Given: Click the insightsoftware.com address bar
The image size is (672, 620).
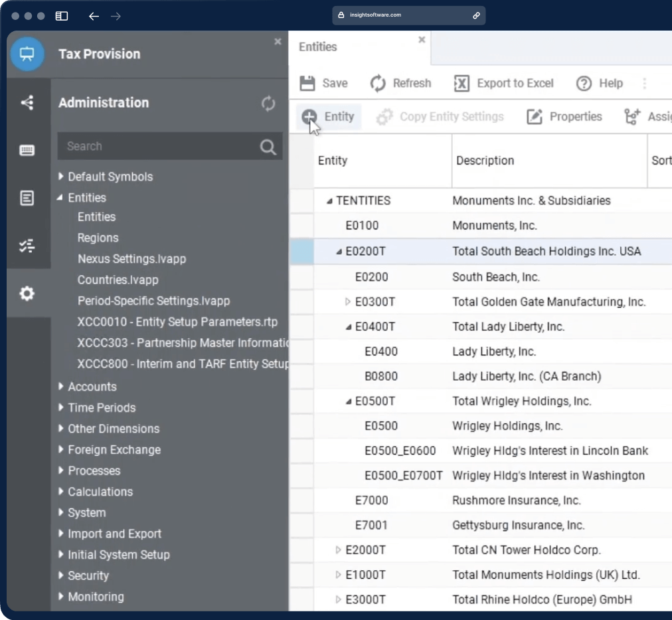Looking at the screenshot, I should [408, 15].
